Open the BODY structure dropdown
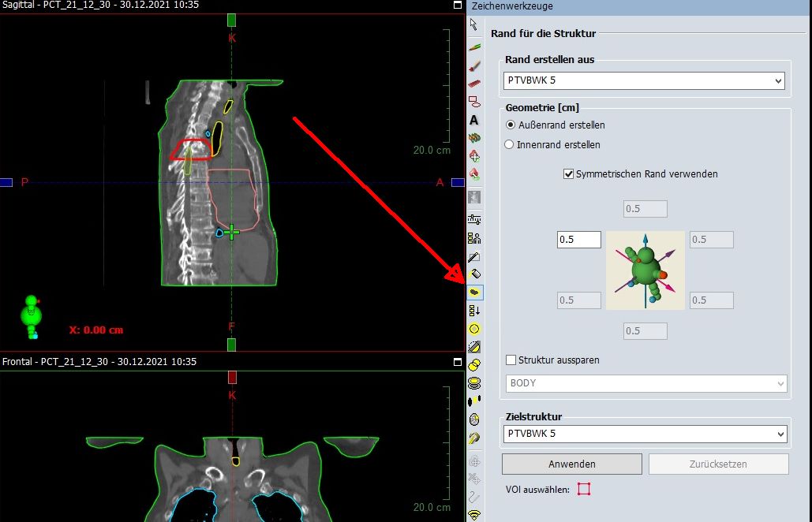Image resolution: width=812 pixels, height=522 pixels. click(645, 383)
